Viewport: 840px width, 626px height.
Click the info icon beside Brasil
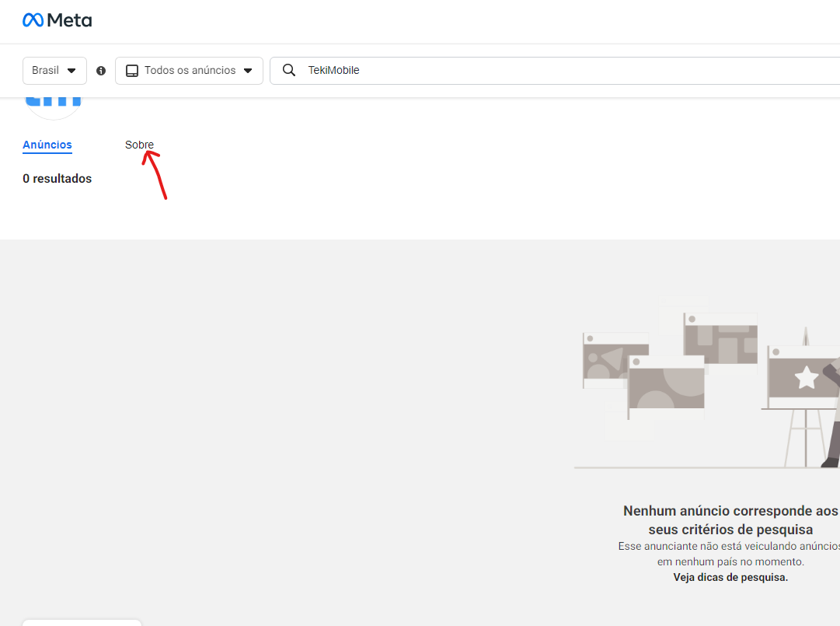click(x=101, y=71)
